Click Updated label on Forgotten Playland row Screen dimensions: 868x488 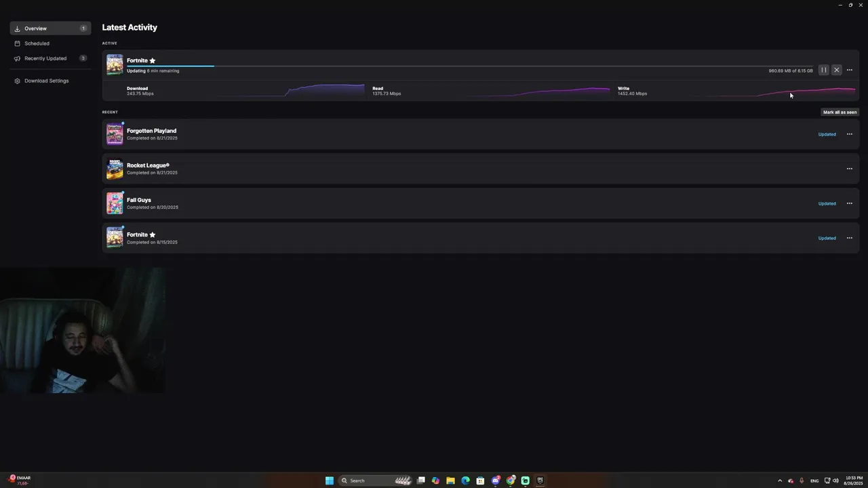click(827, 134)
